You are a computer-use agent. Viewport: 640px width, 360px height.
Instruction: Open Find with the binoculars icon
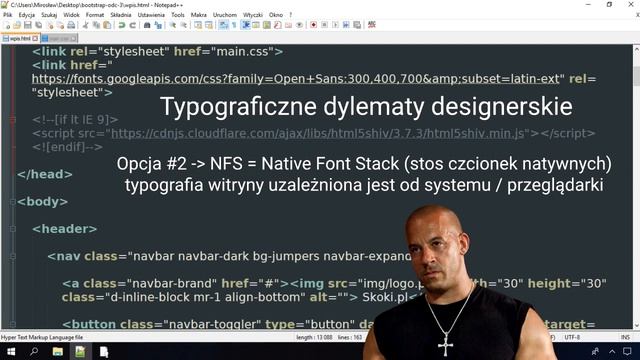click(147, 25)
